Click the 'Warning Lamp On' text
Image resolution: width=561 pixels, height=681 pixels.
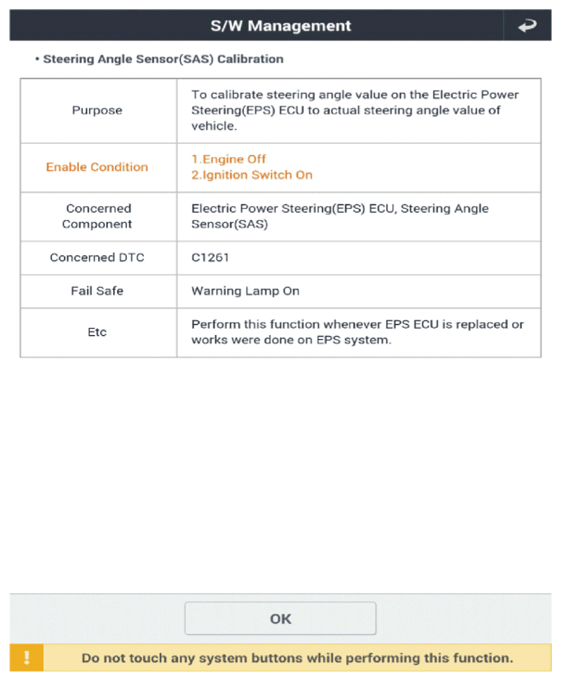(x=245, y=291)
